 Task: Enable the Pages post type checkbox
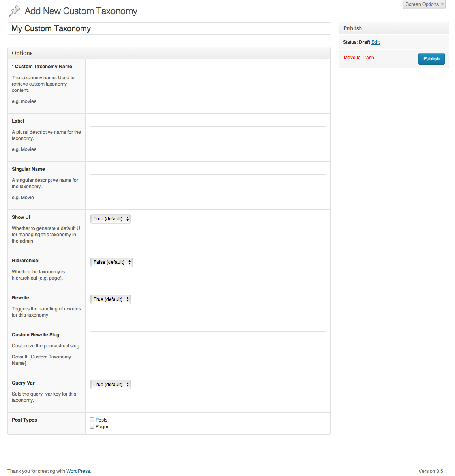[92, 427]
